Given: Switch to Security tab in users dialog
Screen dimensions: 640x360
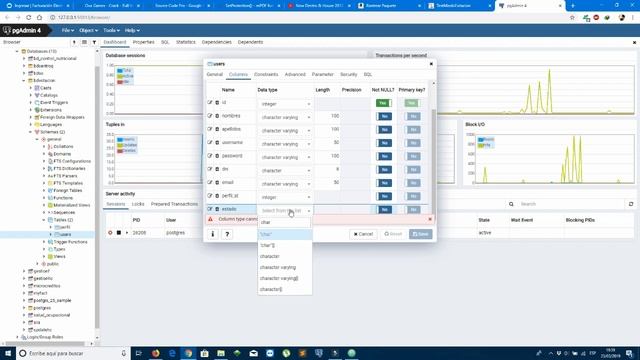Looking at the screenshot, I should point(349,74).
